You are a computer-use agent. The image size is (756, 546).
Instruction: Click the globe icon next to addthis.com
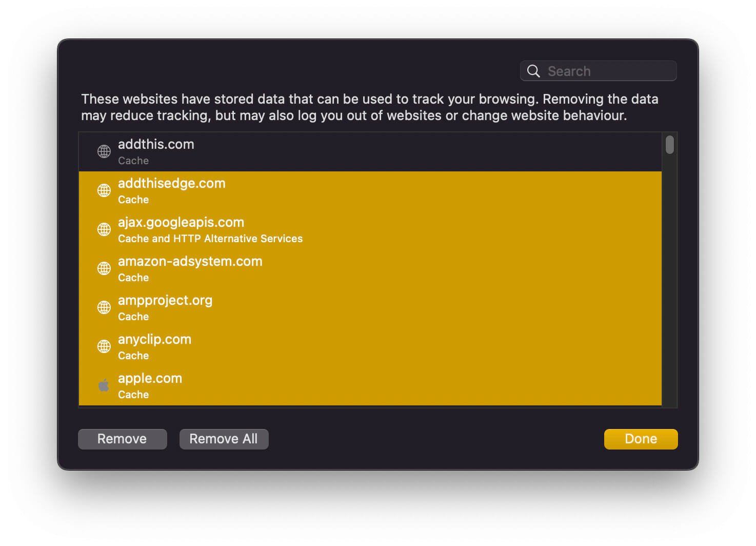point(104,151)
